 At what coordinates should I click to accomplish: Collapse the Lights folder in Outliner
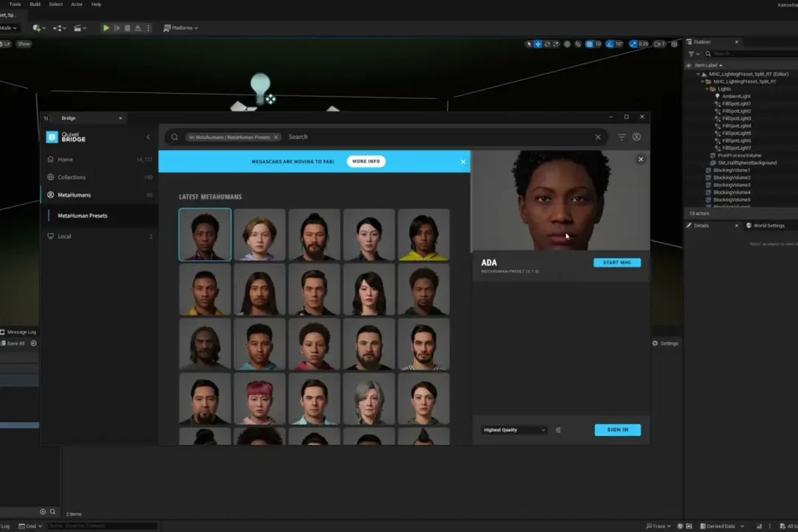pyautogui.click(x=707, y=89)
